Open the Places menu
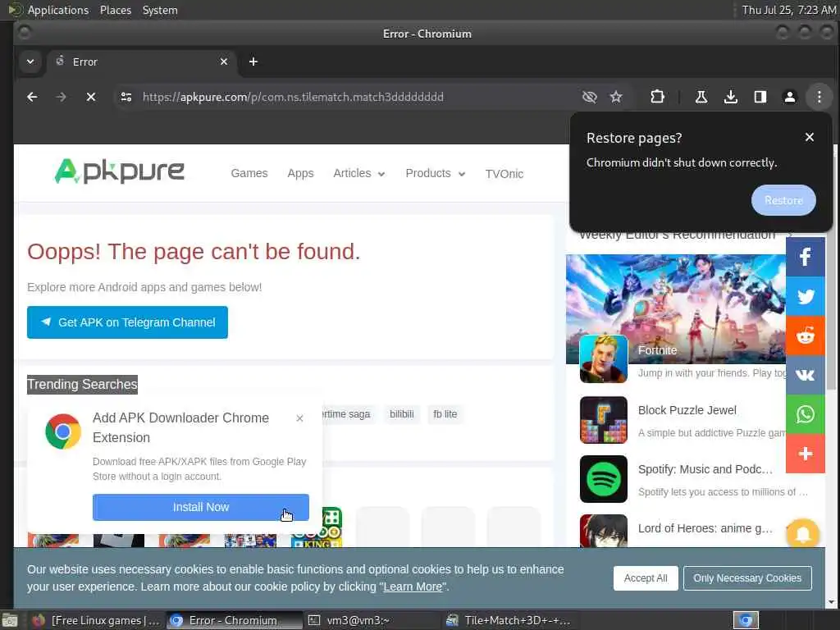840x630 pixels. [x=116, y=10]
